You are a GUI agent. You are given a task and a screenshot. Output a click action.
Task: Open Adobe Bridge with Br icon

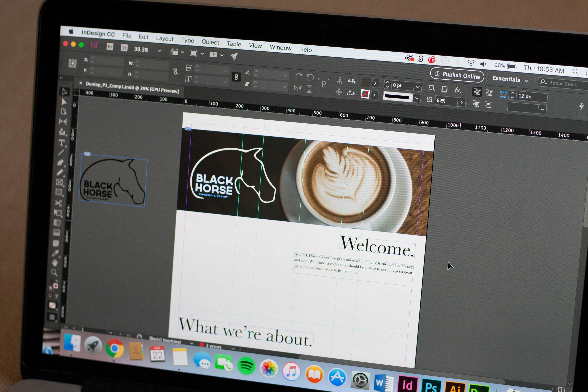pos(110,47)
